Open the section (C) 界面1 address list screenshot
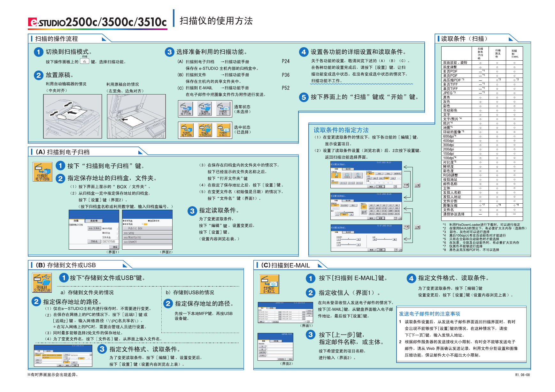Image resolution: width=555 pixels, height=392 pixels. tap(285, 312)
